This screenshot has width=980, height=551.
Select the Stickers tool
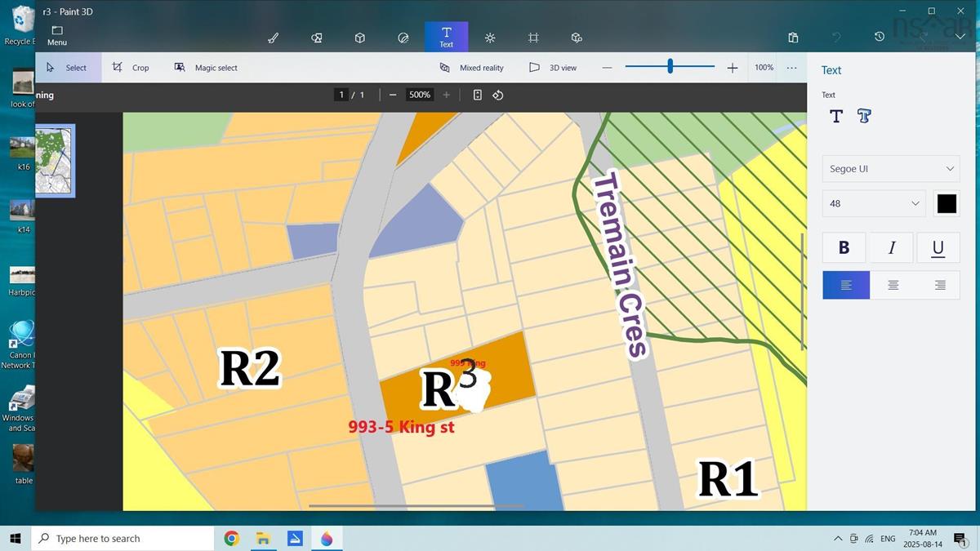pyautogui.click(x=403, y=38)
